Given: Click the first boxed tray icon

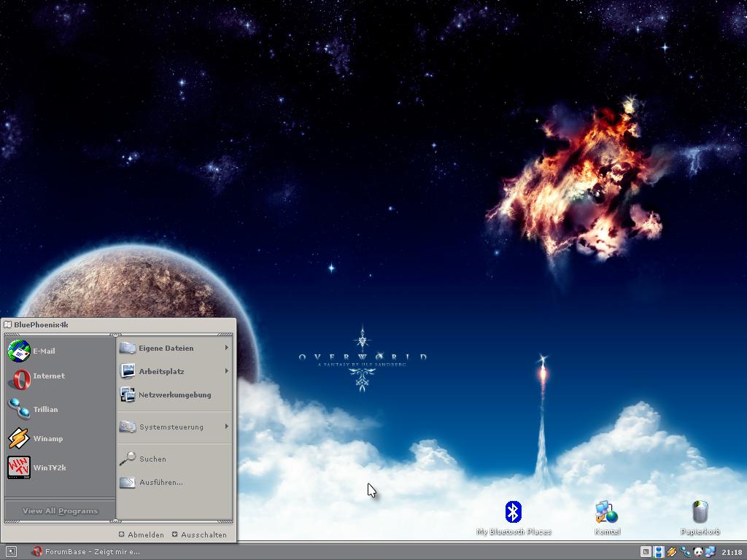Looking at the screenshot, I should tap(646, 552).
